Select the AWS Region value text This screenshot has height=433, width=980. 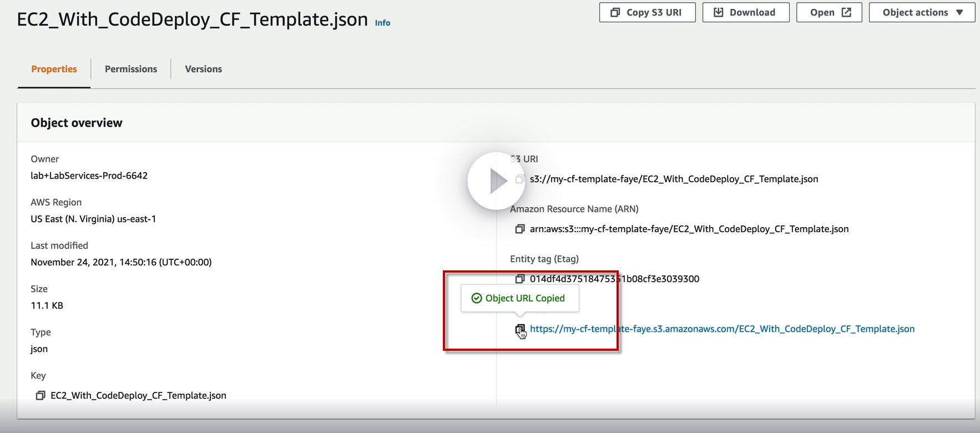click(x=93, y=219)
